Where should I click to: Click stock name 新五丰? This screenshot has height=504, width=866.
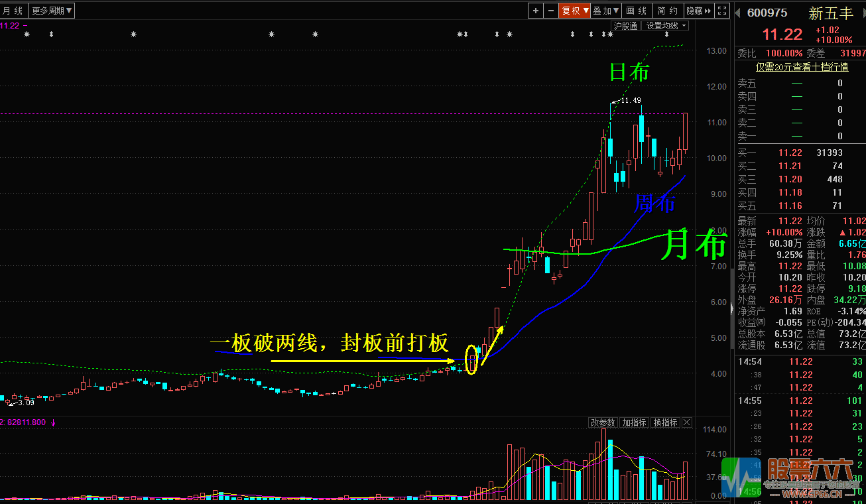pos(830,13)
